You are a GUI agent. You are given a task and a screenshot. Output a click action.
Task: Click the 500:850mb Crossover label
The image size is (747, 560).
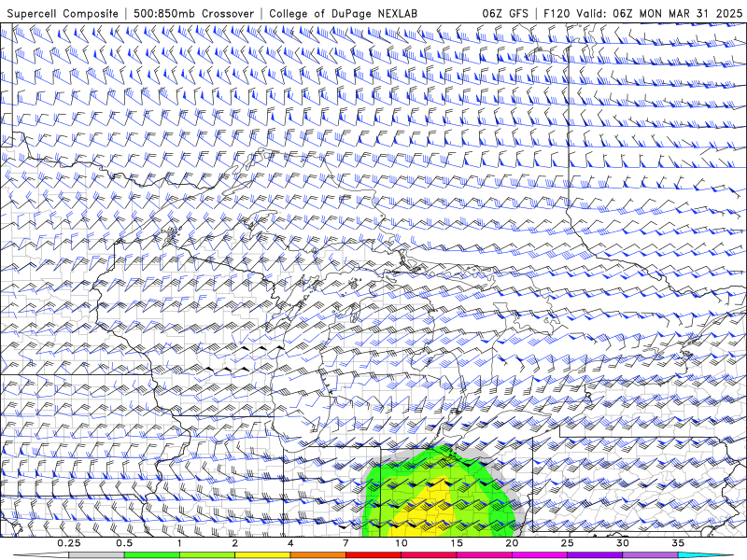coord(193,13)
